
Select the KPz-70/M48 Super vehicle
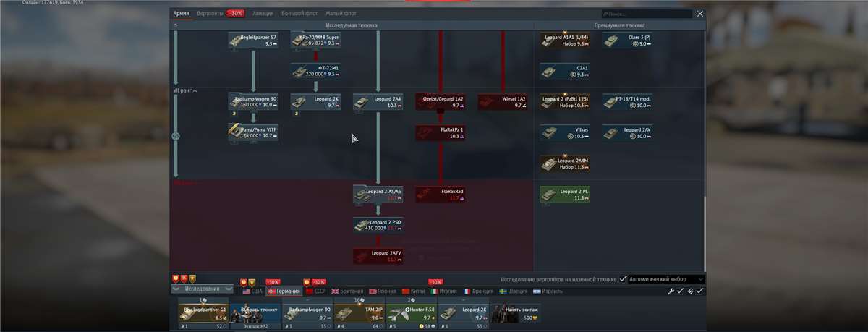click(x=316, y=41)
